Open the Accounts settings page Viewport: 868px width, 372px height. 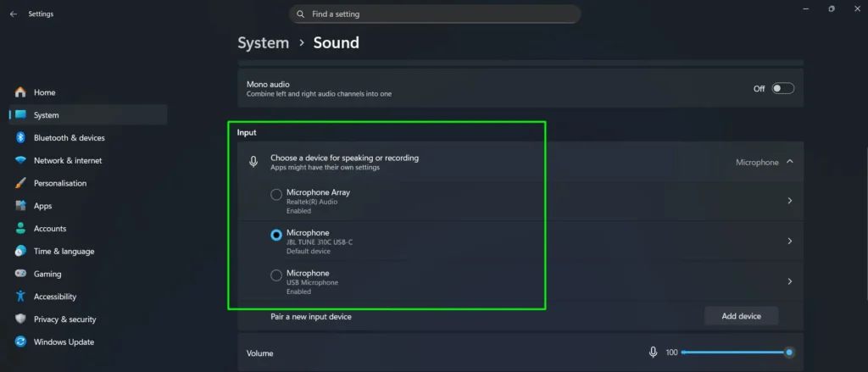(x=88, y=229)
